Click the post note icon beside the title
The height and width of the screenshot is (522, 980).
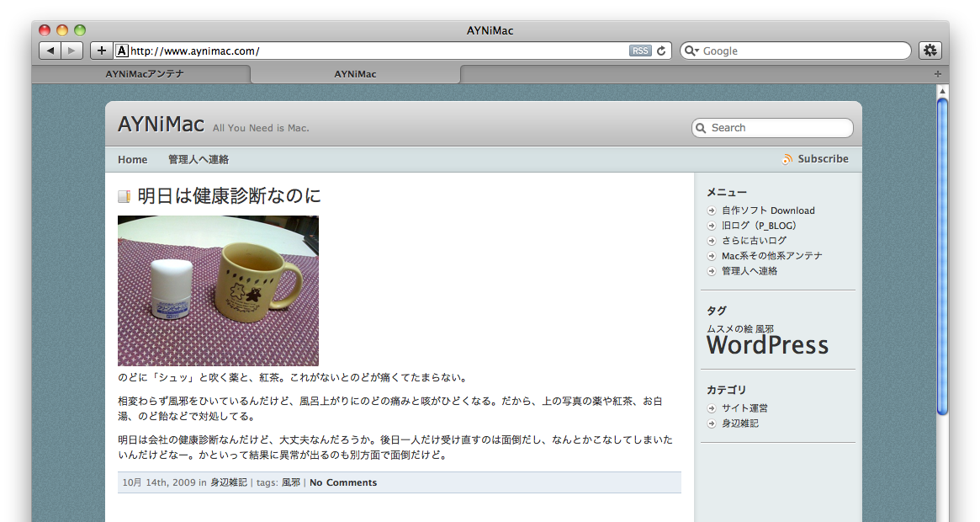coord(124,196)
